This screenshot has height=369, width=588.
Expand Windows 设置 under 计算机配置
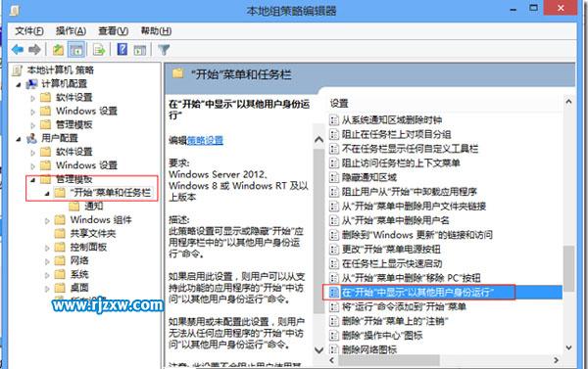click(x=32, y=112)
